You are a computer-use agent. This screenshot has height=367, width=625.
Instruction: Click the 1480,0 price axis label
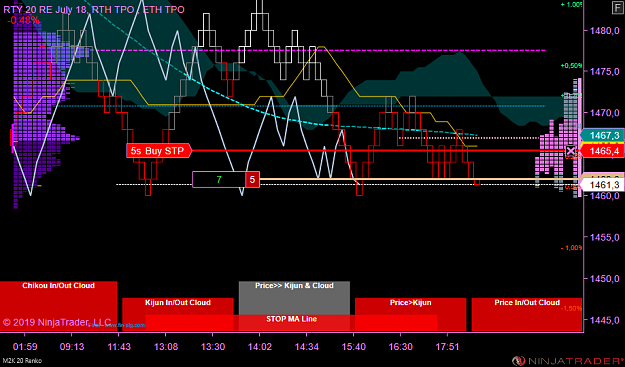click(604, 31)
